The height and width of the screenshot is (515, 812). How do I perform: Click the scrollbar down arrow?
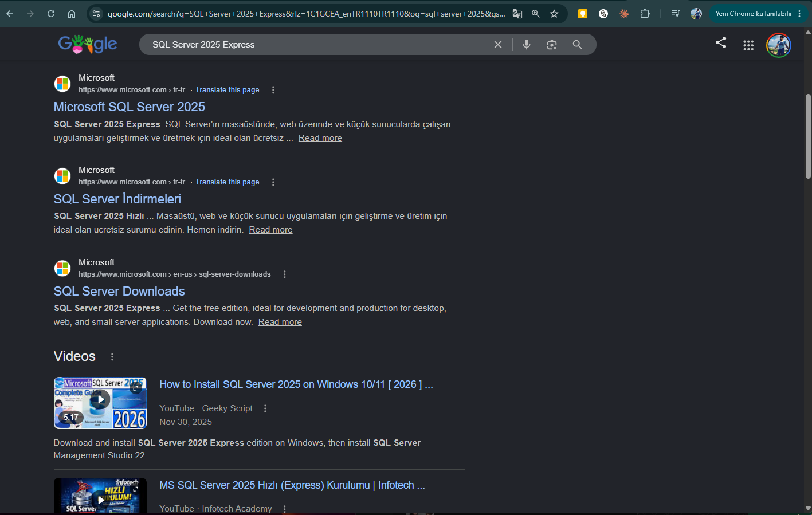point(808,508)
